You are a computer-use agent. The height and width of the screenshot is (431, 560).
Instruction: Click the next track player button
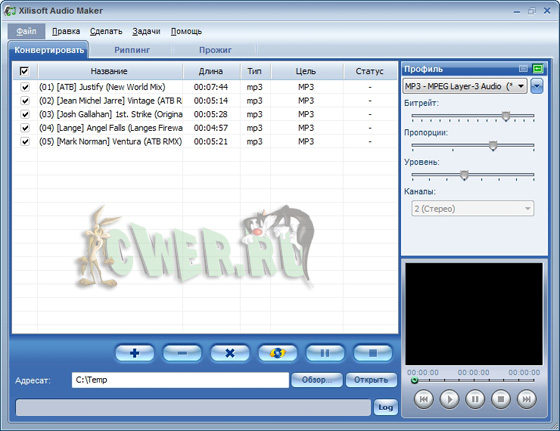526,399
